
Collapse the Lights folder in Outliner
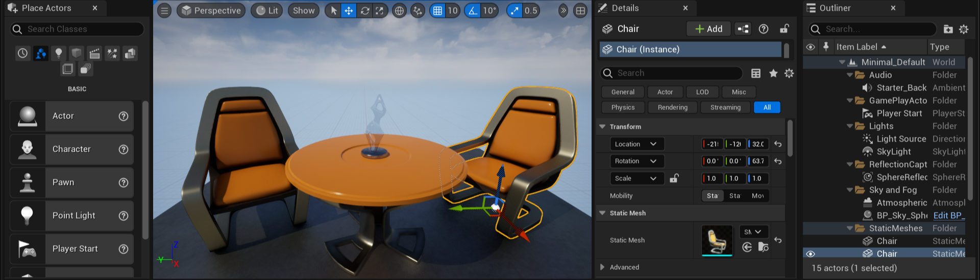pos(849,126)
